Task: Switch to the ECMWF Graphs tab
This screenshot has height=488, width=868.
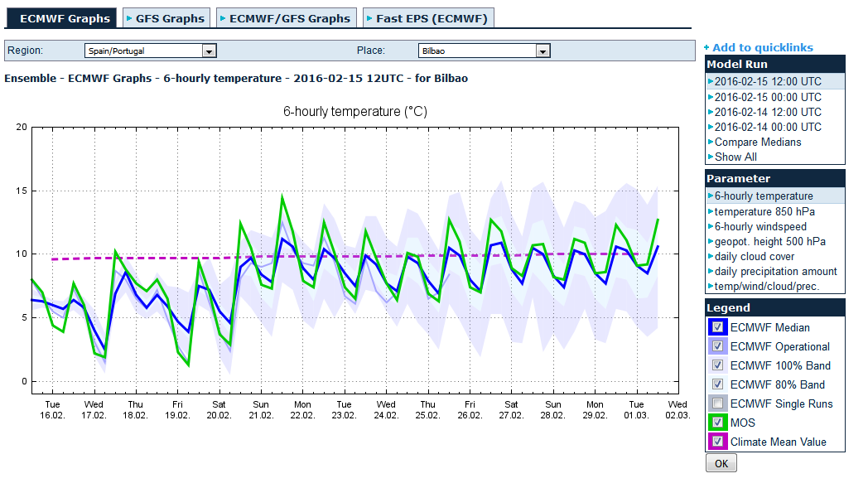Action: click(x=61, y=18)
